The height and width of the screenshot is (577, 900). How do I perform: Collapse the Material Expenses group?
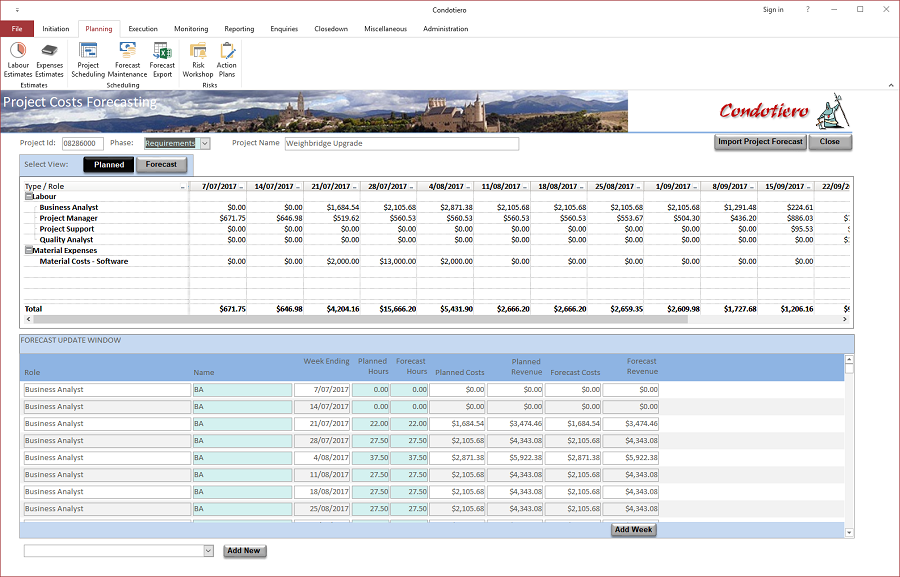coord(28,250)
